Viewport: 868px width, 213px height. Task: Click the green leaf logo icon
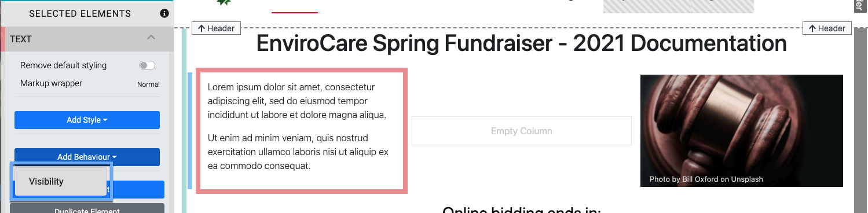point(224,2)
